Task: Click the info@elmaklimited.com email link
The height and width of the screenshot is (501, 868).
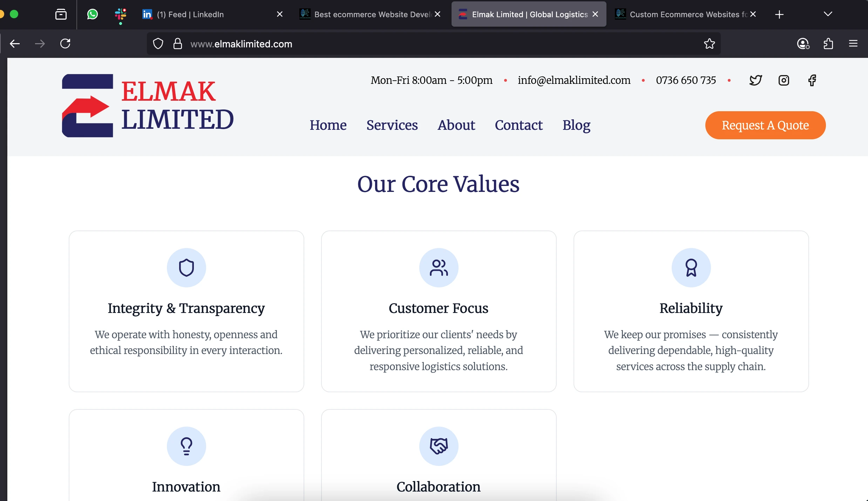Action: click(574, 80)
